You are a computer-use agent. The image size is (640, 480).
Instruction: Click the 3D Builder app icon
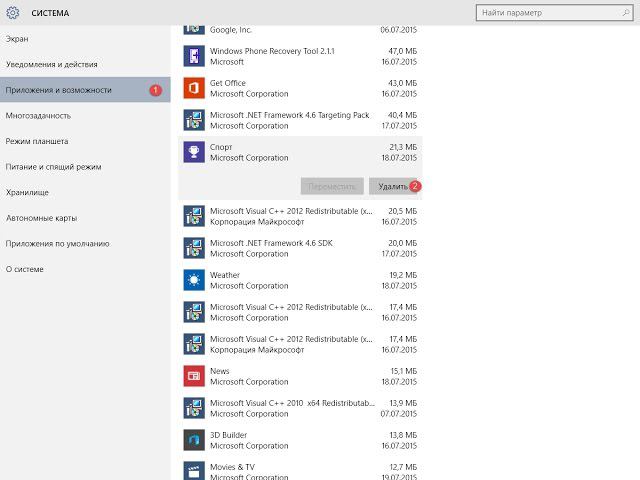pyautogui.click(x=194, y=440)
